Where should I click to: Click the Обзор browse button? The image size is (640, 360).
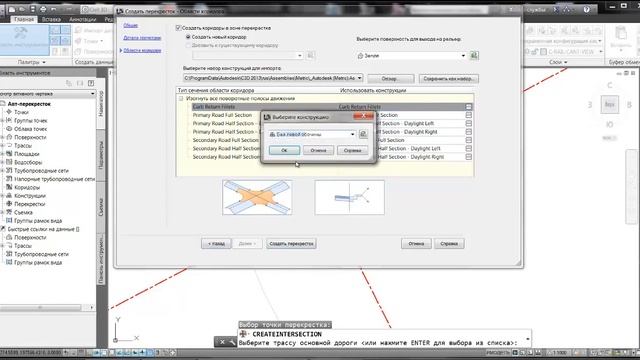[391, 78]
